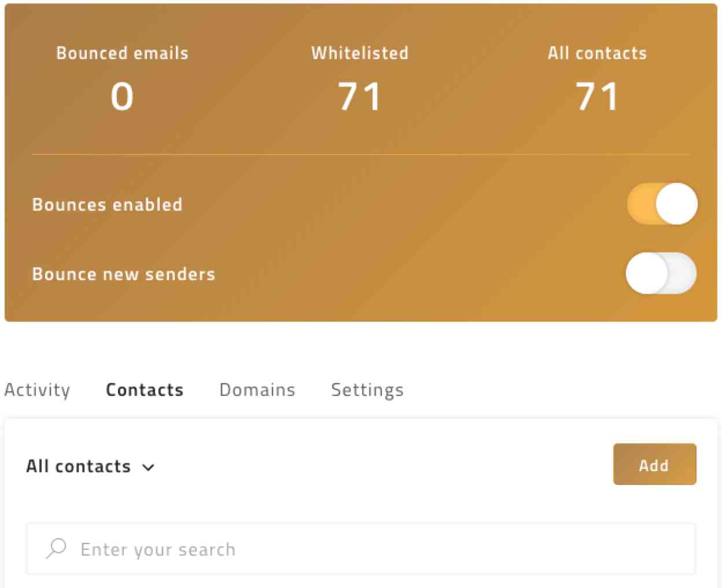
Task: Click the magnifying glass search icon
Action: coord(56,549)
